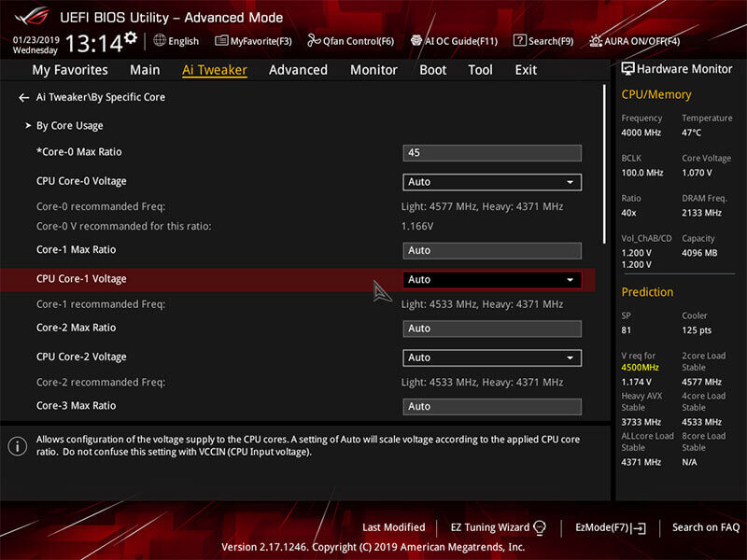Click Core-1 recommanded Freq value text
The width and height of the screenshot is (747, 560).
[x=482, y=304]
